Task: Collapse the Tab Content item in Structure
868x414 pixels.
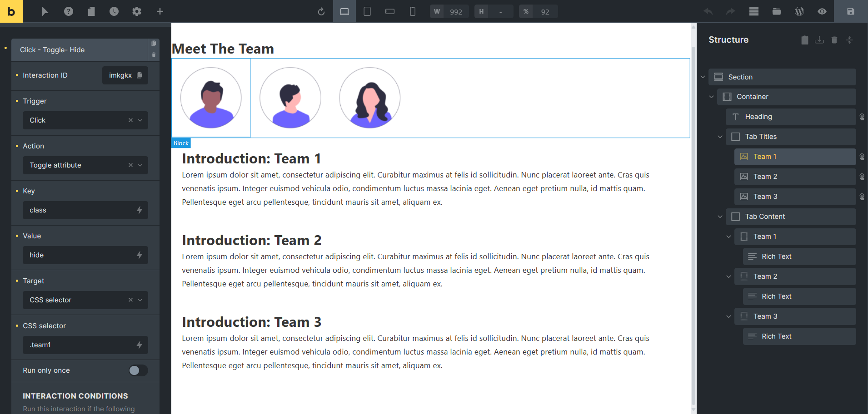Action: 720,217
